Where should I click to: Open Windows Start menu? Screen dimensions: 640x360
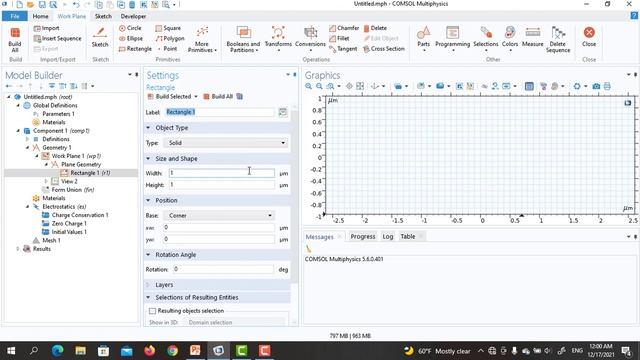click(11, 351)
